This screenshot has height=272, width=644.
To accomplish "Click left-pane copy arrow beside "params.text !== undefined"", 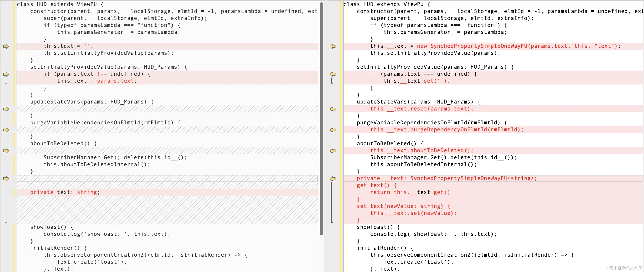I will click(6, 74).
